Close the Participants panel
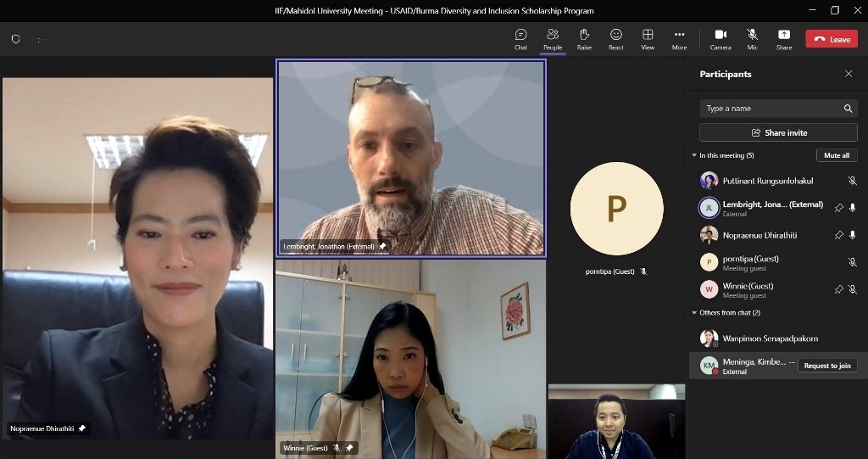Image resolution: width=868 pixels, height=459 pixels. point(849,74)
